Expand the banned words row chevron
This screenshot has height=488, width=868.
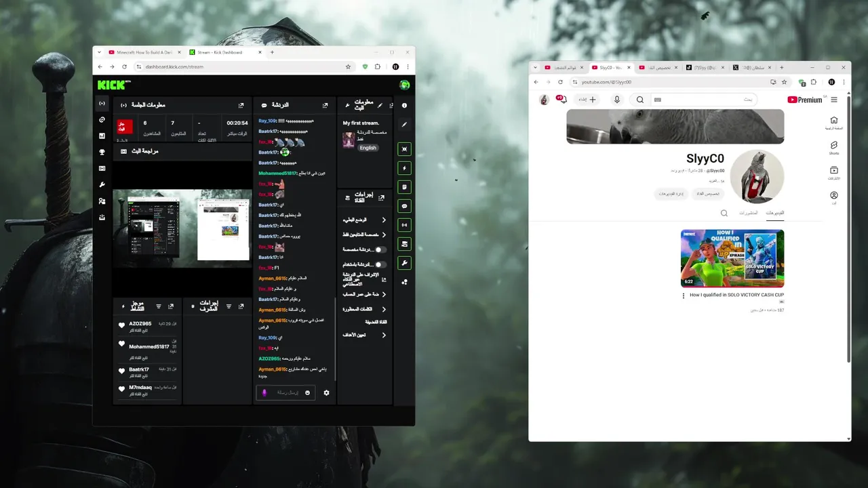coord(384,309)
